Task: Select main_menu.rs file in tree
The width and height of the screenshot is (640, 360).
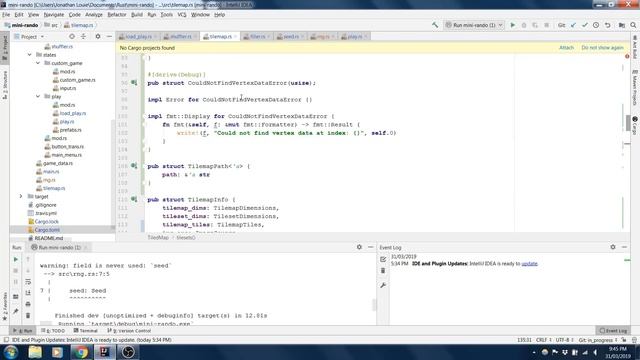Action: click(66, 155)
